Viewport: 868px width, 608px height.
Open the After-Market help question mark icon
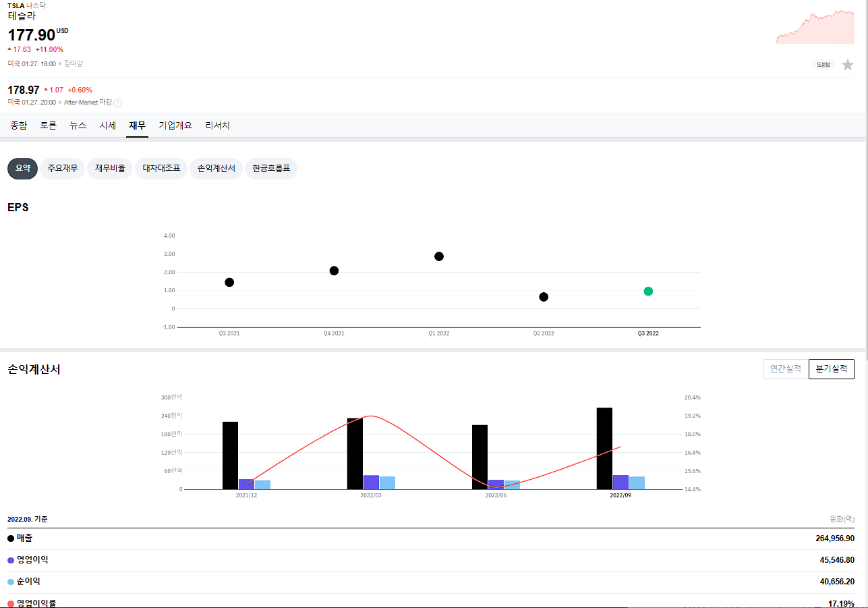[117, 103]
